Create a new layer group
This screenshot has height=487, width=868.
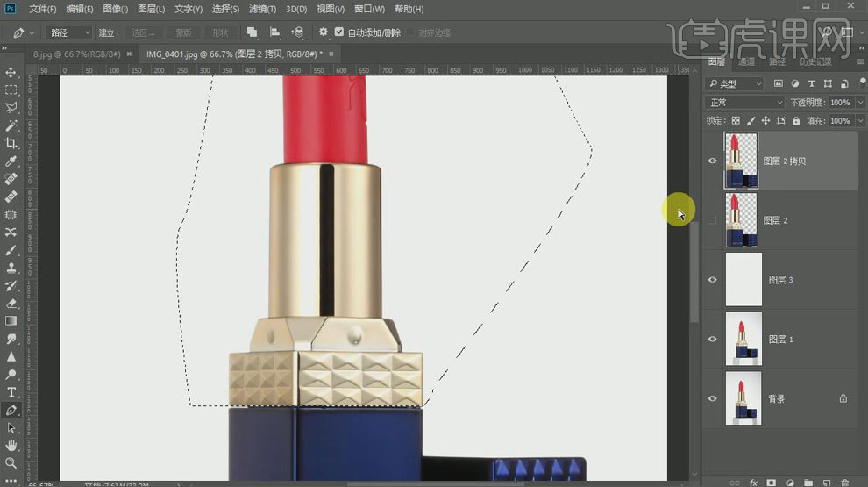click(x=808, y=483)
